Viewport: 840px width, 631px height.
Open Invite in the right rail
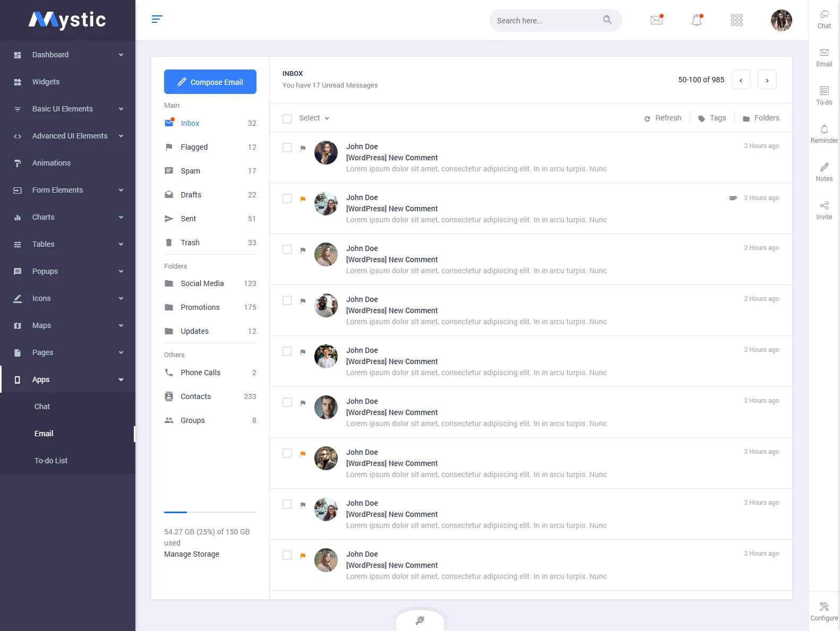coord(824,211)
